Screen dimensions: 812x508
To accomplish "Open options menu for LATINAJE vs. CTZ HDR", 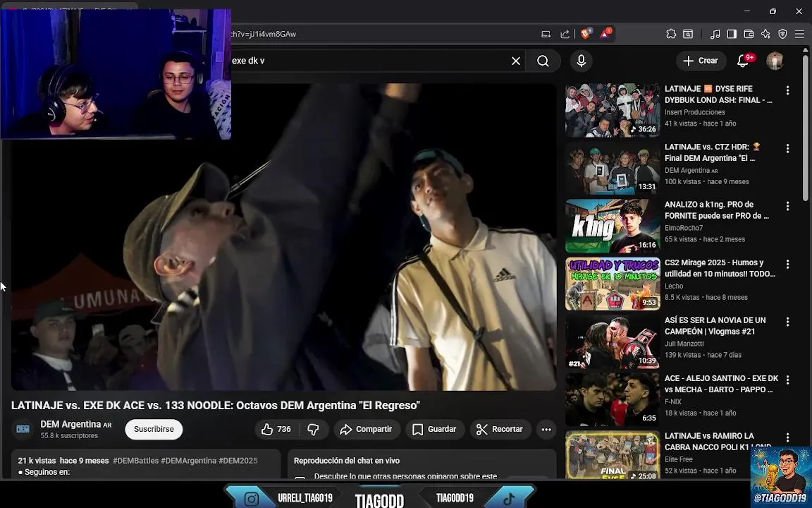I will click(787, 148).
